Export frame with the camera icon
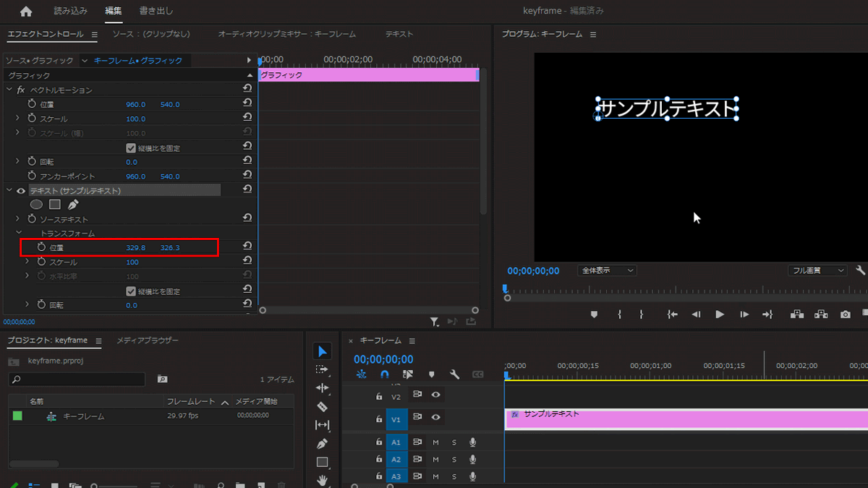The width and height of the screenshot is (868, 488). click(846, 314)
